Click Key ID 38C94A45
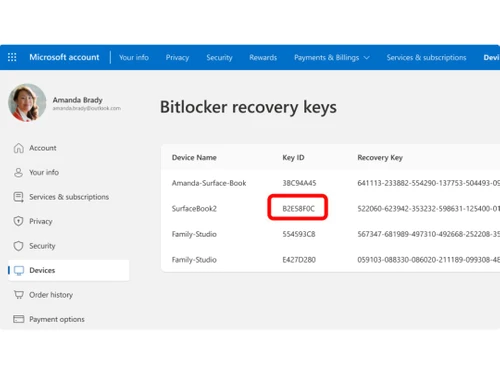This screenshot has width=500, height=375. coord(299,183)
